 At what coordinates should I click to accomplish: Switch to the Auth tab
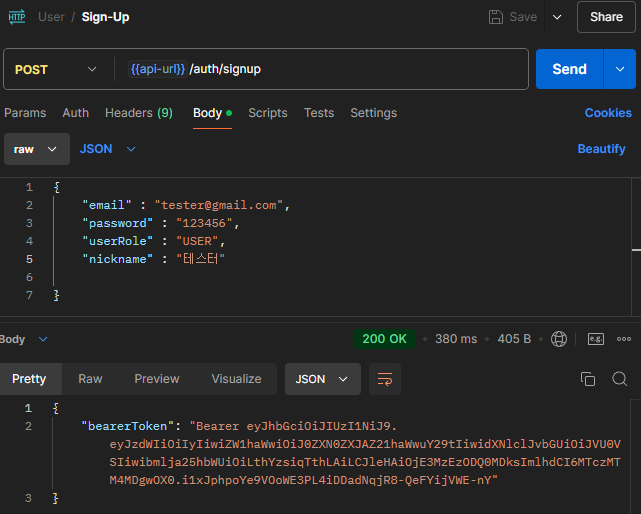click(x=76, y=113)
